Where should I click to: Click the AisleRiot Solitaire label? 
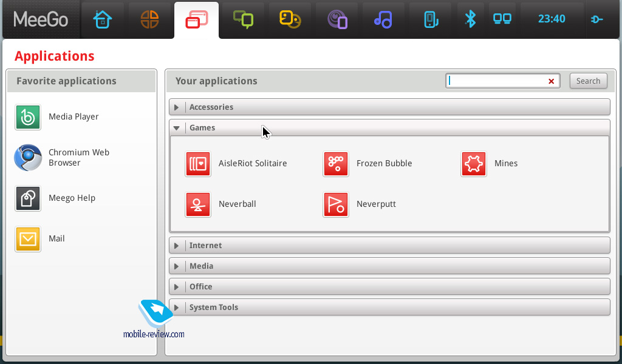(x=252, y=163)
